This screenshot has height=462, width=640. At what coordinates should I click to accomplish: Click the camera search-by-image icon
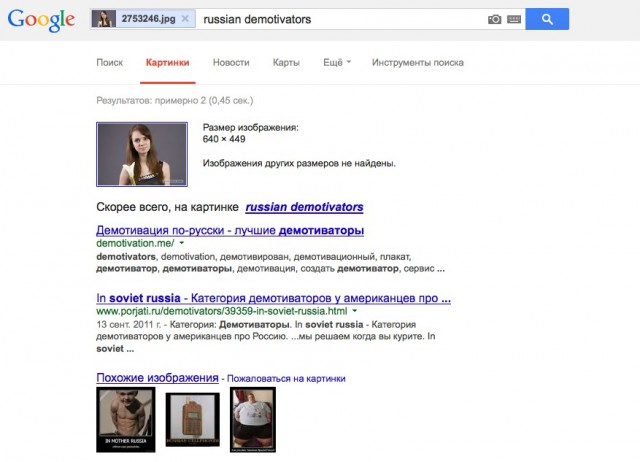(494, 19)
